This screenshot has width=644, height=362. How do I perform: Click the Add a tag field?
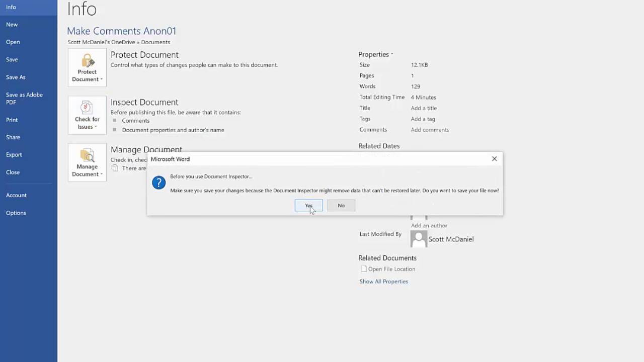point(423,119)
